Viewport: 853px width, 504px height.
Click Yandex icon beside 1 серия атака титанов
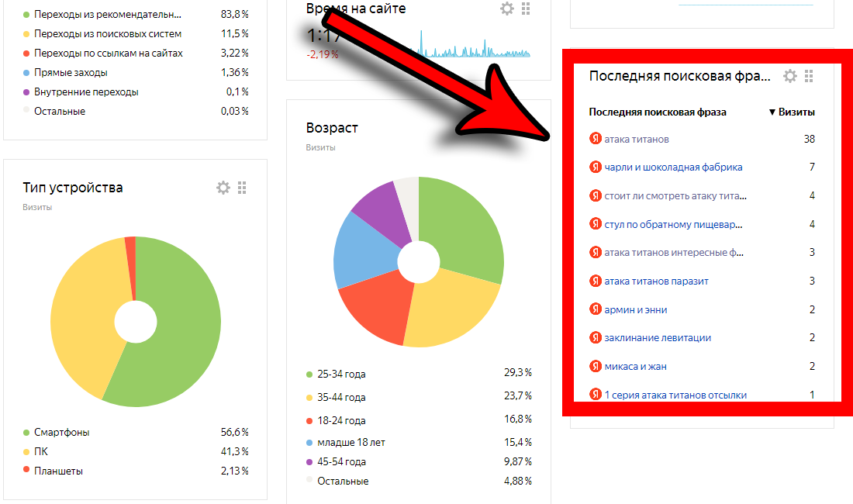[596, 394]
